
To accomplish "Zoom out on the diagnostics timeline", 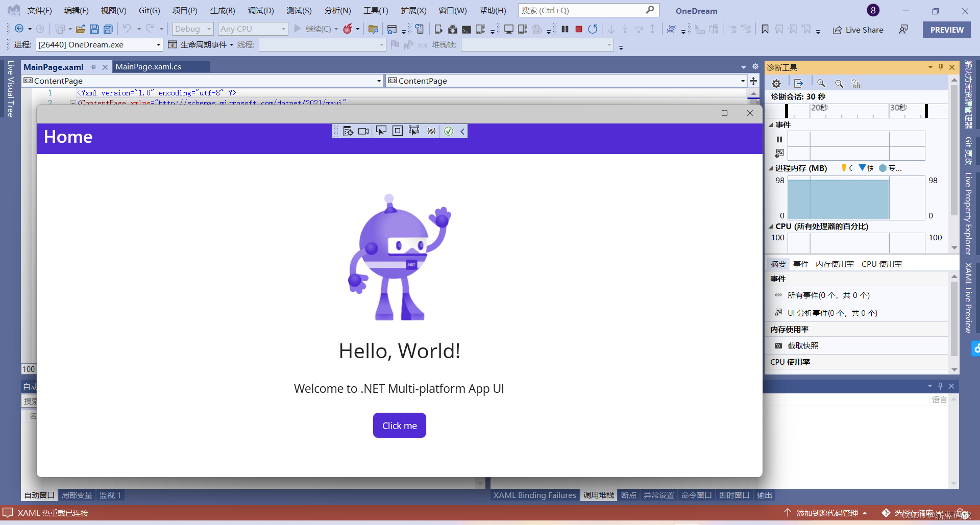I will pyautogui.click(x=839, y=84).
